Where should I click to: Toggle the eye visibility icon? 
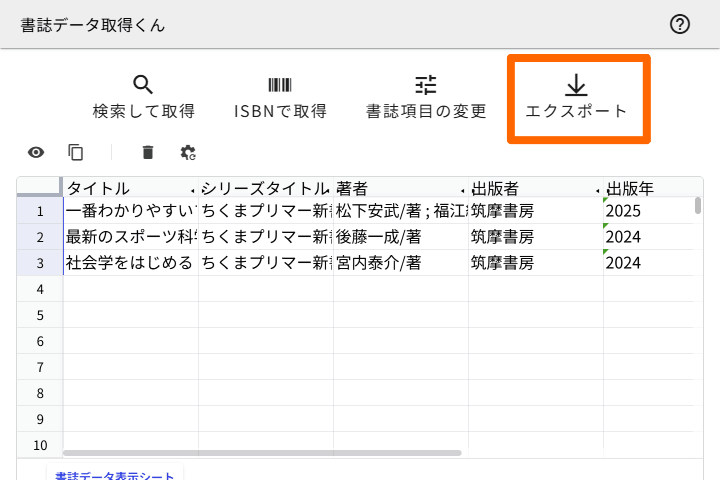(36, 152)
